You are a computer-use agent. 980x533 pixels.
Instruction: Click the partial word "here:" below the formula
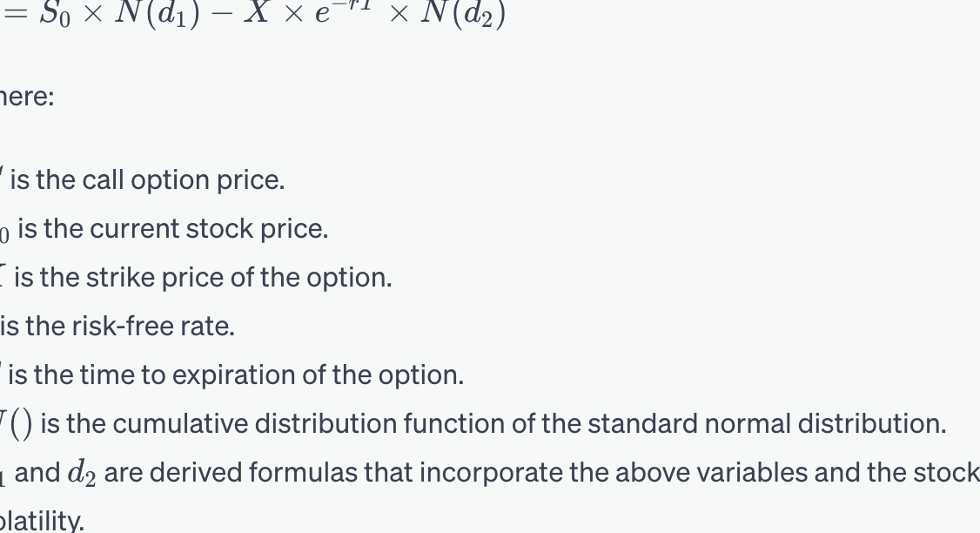click(x=27, y=97)
